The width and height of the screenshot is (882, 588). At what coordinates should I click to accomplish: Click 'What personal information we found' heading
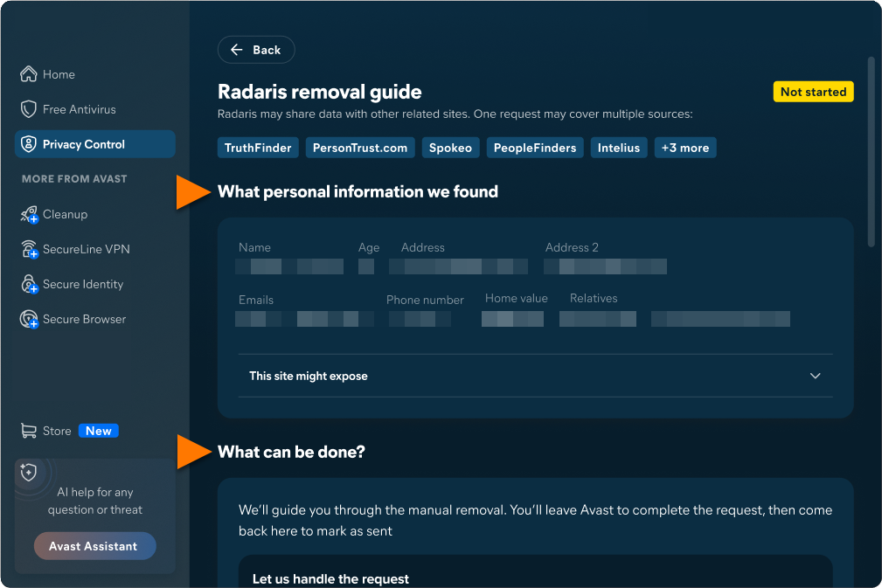coord(358,191)
